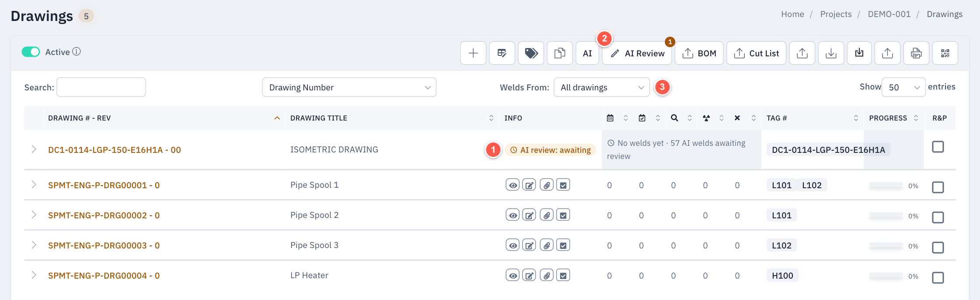Image resolution: width=980 pixels, height=300 pixels.
Task: Open the tags icon in toolbar
Action: 531,53
